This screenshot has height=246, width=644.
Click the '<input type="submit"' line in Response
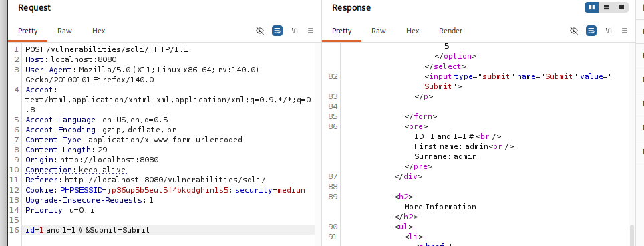point(518,76)
